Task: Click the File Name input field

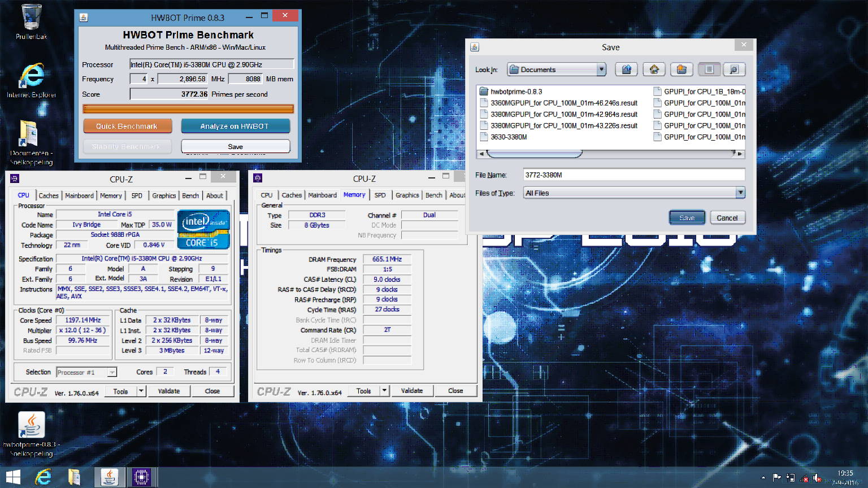Action: (x=634, y=175)
